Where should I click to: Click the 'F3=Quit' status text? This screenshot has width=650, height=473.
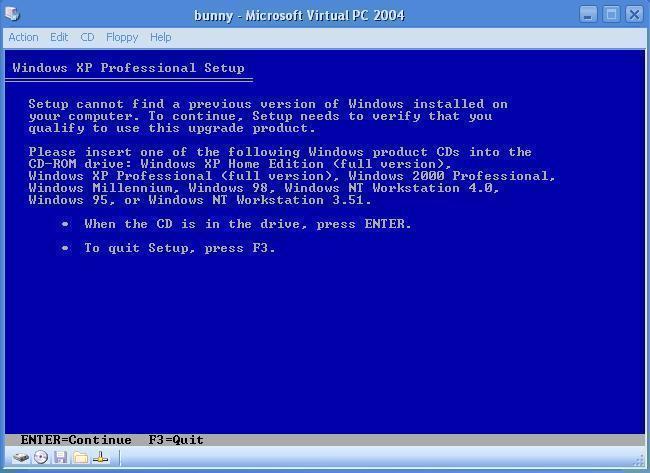tap(176, 440)
